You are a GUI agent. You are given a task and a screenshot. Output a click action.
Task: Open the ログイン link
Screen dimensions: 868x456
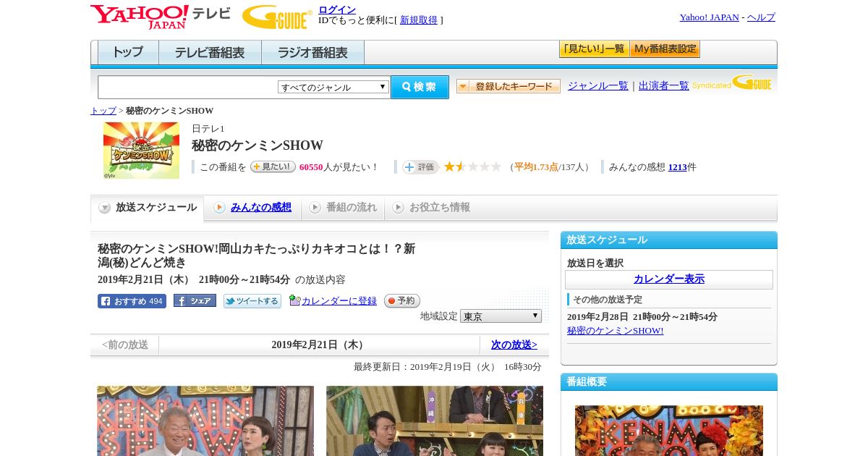[x=337, y=9]
